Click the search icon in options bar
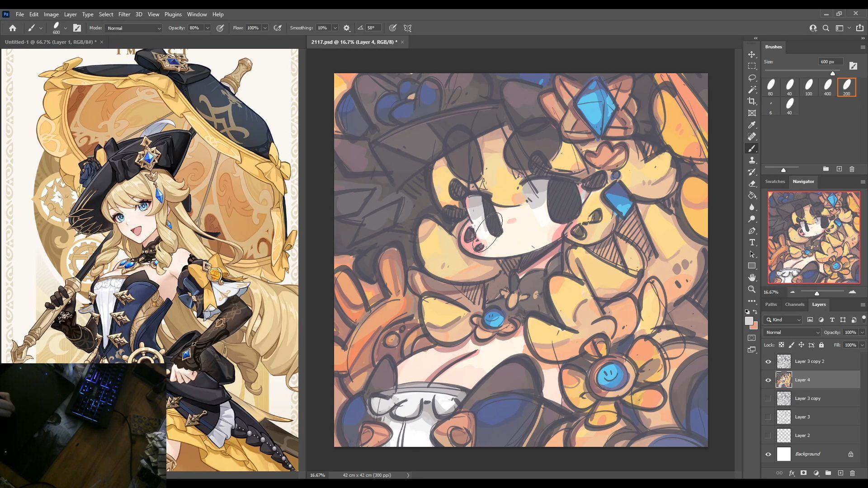868x488 pixels. point(826,28)
